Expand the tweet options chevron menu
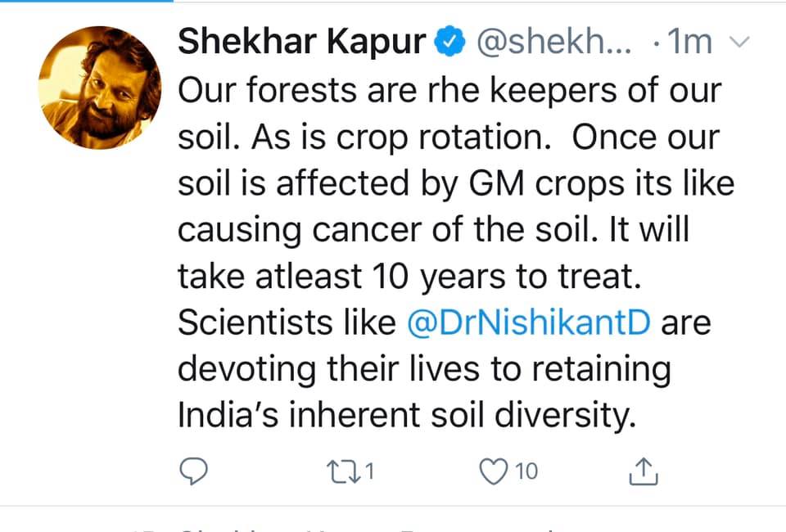This screenshot has height=532, width=786. point(739,42)
